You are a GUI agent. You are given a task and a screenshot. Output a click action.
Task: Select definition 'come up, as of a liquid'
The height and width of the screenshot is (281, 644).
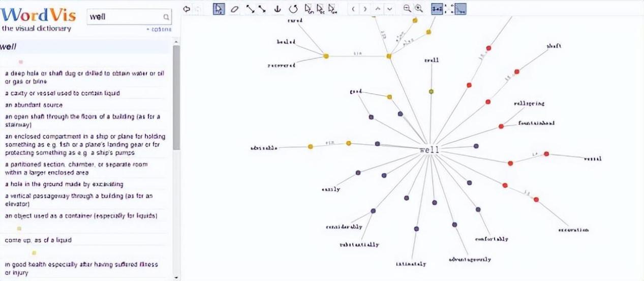(38, 240)
